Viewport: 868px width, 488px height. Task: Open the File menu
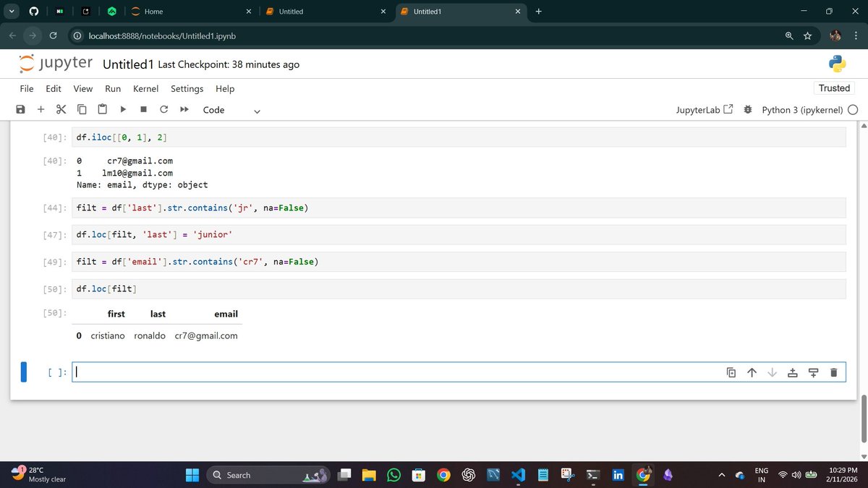(x=27, y=88)
